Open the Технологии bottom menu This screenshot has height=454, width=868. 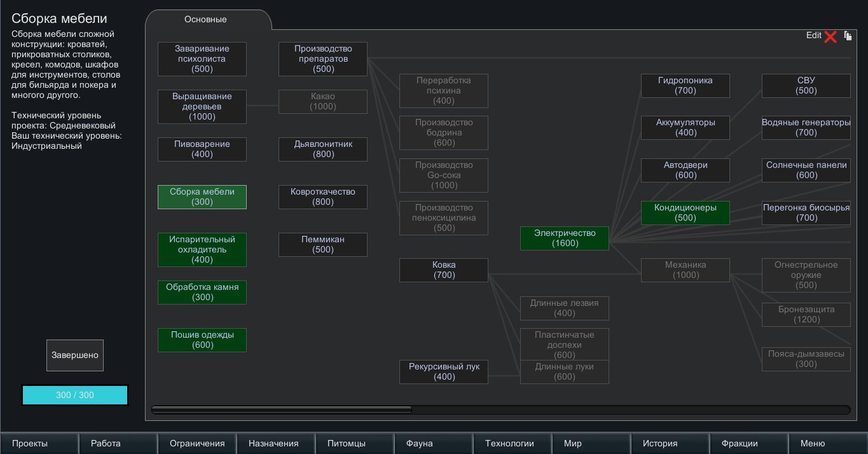pyautogui.click(x=509, y=443)
